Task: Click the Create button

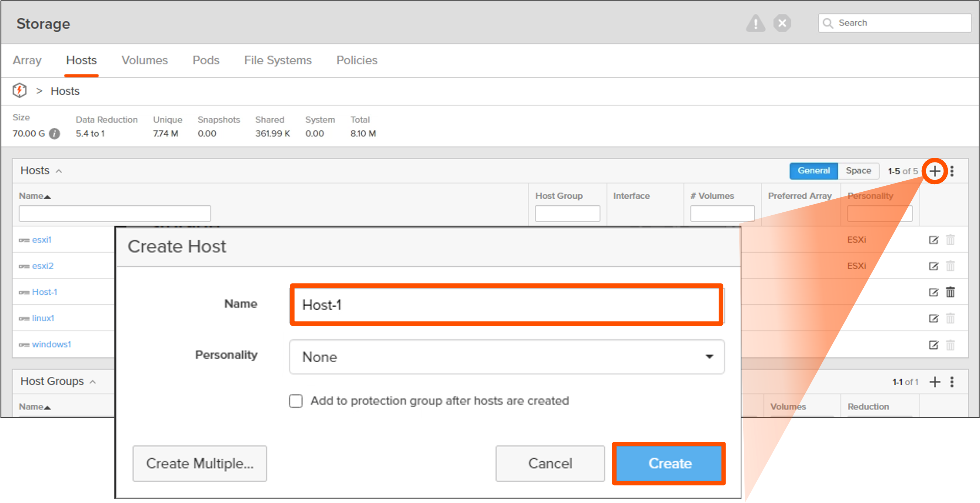Action: tap(669, 463)
